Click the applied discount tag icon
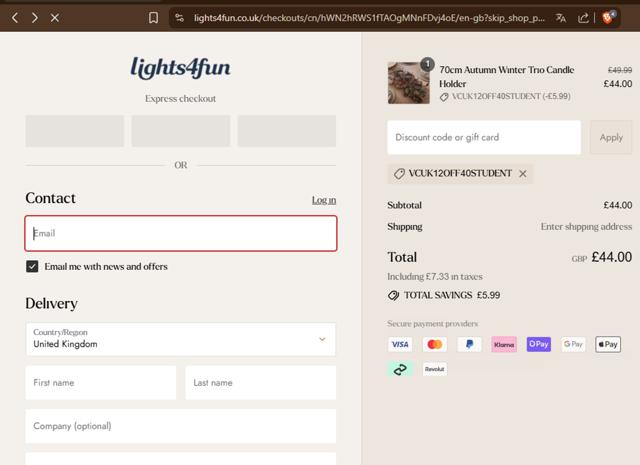Image resolution: width=640 pixels, height=465 pixels. pos(399,174)
